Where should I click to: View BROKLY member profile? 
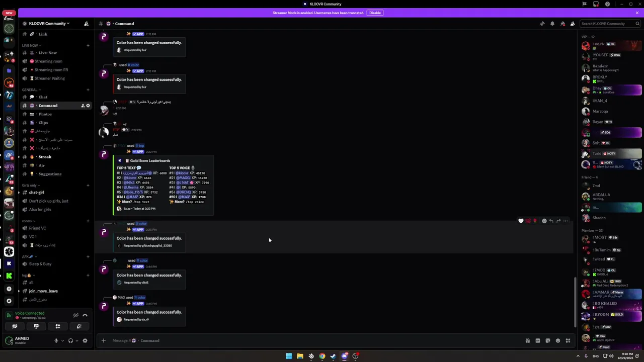click(x=611, y=78)
